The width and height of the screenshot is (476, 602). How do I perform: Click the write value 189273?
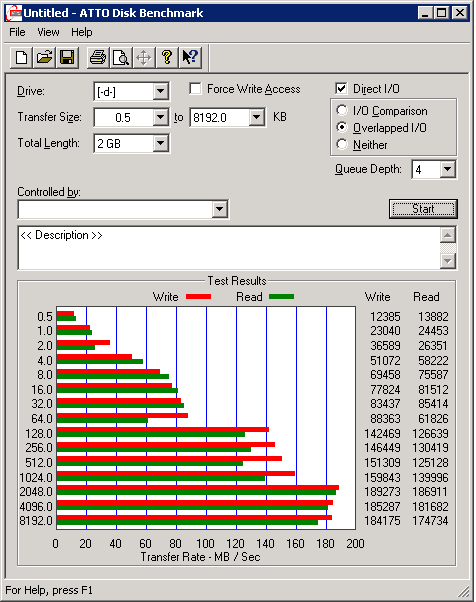click(382, 492)
